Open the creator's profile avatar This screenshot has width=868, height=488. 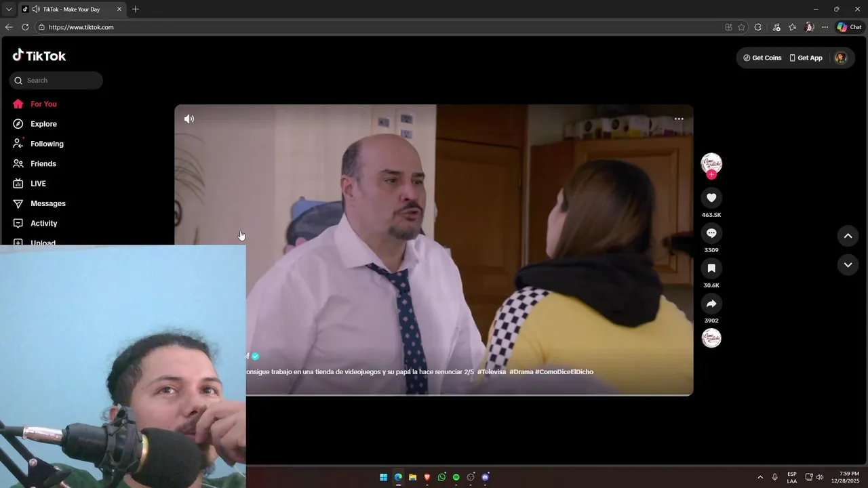(x=711, y=163)
